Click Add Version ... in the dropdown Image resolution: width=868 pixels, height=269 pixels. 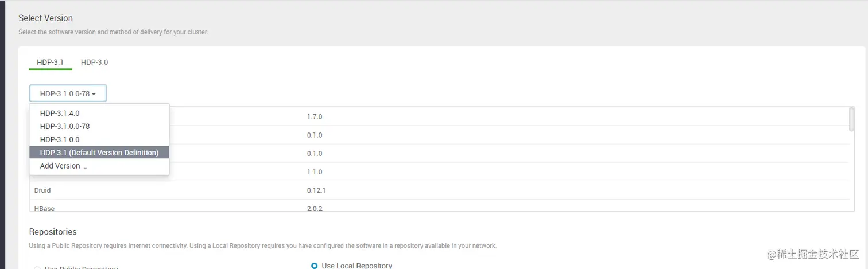tap(99, 166)
